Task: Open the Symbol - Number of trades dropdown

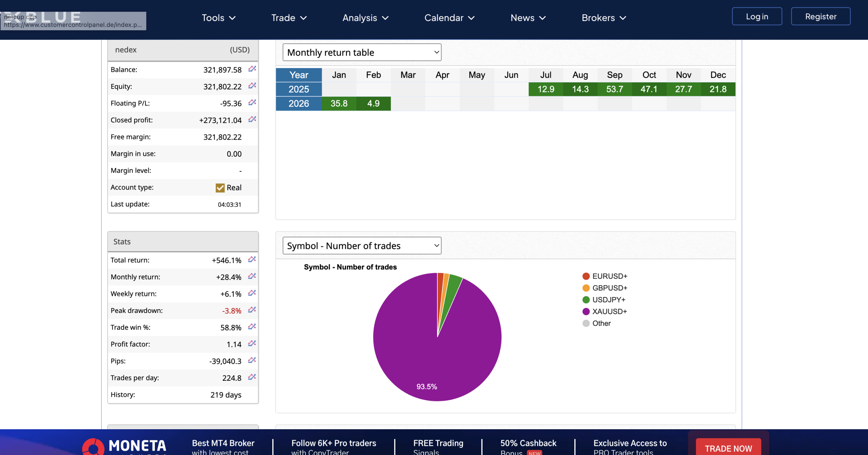Action: 362,246
